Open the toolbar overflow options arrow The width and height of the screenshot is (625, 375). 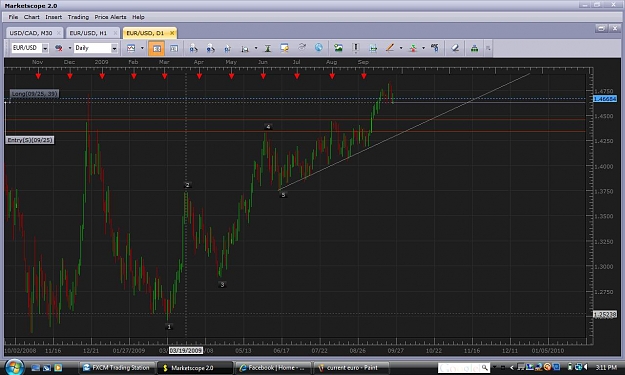pos(488,48)
